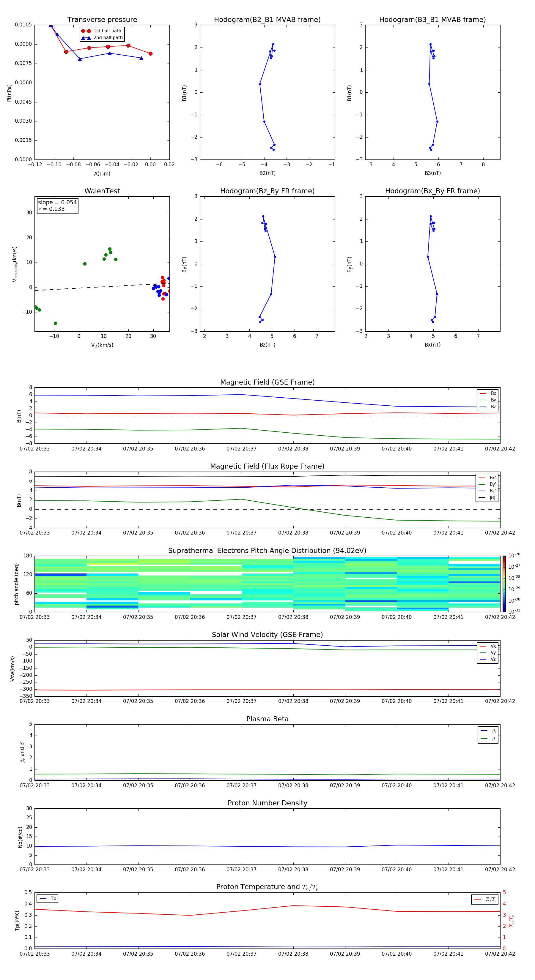Click the 'r = 0.133' annotation
This screenshot has width=535, height=980.
click(x=51, y=209)
